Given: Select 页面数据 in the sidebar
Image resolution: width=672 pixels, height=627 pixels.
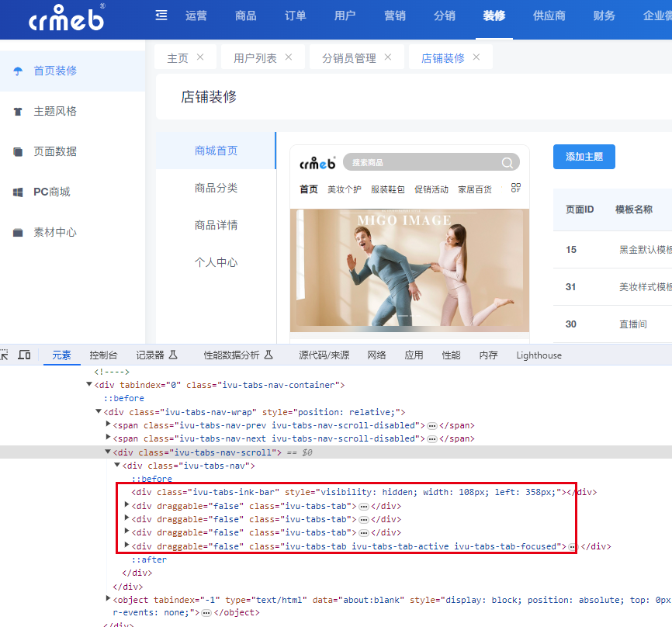Looking at the screenshot, I should pos(72,152).
